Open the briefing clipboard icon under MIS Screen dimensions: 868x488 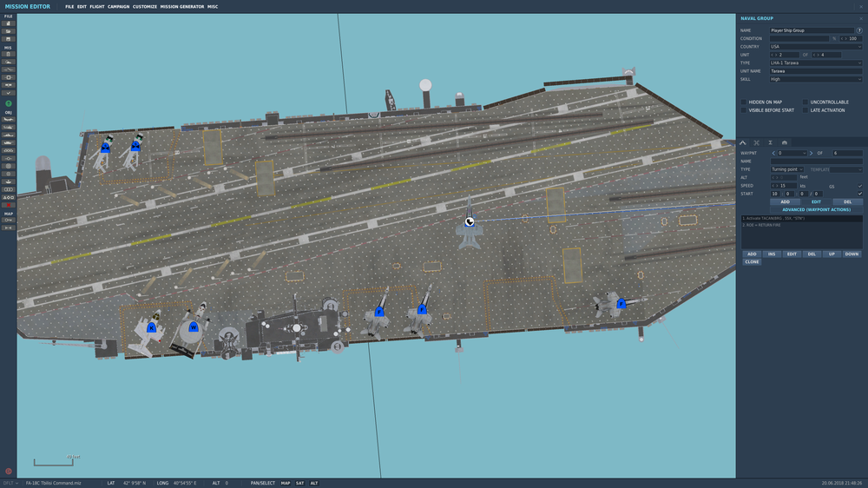pyautogui.click(x=9, y=55)
